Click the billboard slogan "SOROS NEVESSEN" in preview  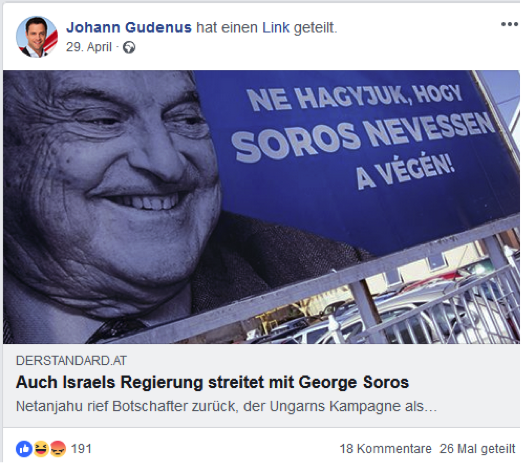[363, 137]
